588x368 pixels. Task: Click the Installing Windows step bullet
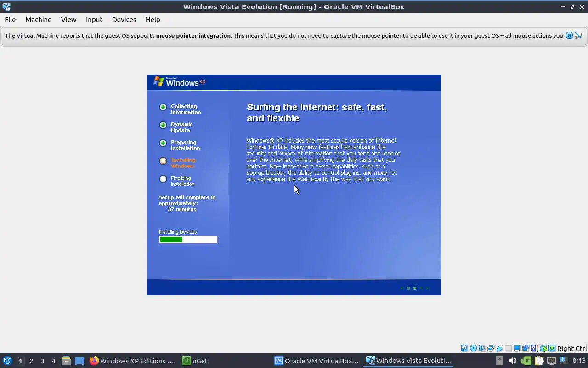pyautogui.click(x=163, y=161)
